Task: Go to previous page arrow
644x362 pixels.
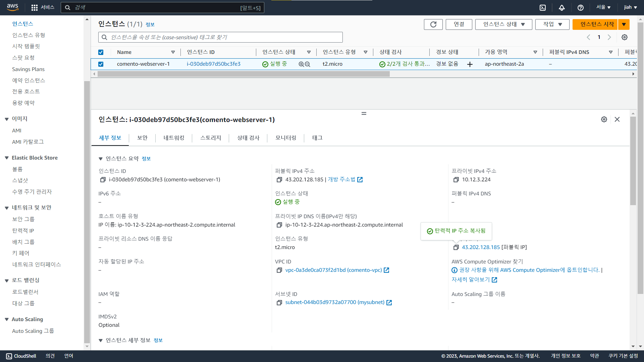Action: (588, 37)
